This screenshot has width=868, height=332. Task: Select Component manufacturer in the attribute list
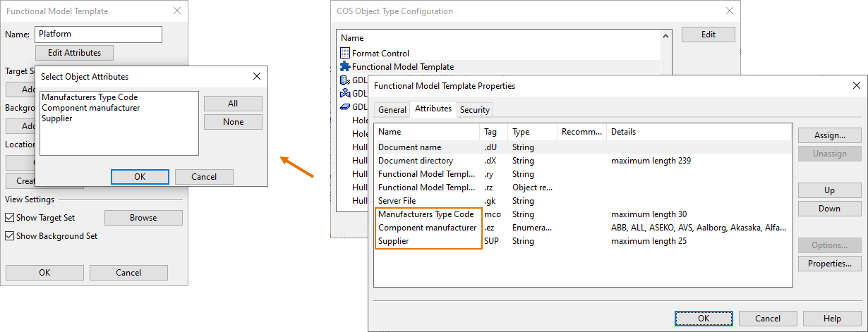pyautogui.click(x=91, y=108)
